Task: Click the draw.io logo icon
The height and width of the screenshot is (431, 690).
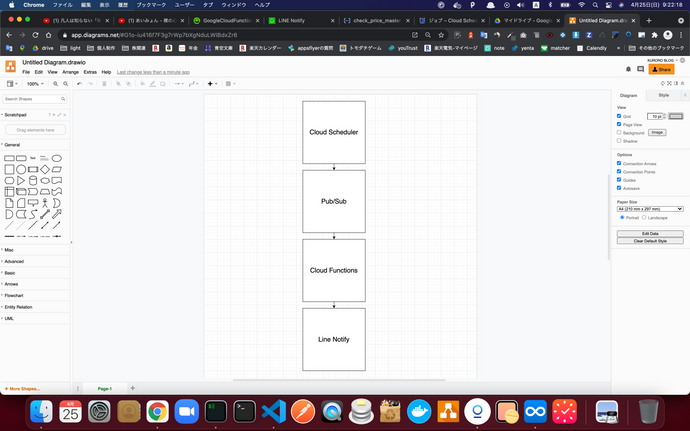Action: (x=10, y=66)
